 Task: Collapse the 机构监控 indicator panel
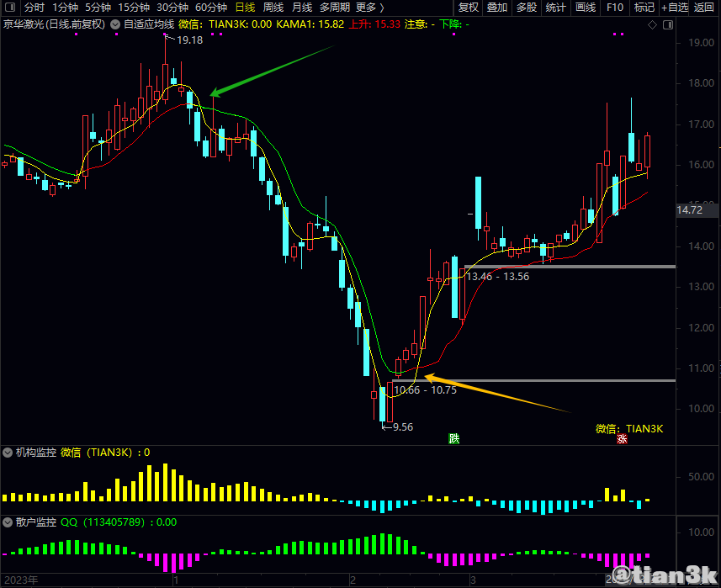(8, 453)
